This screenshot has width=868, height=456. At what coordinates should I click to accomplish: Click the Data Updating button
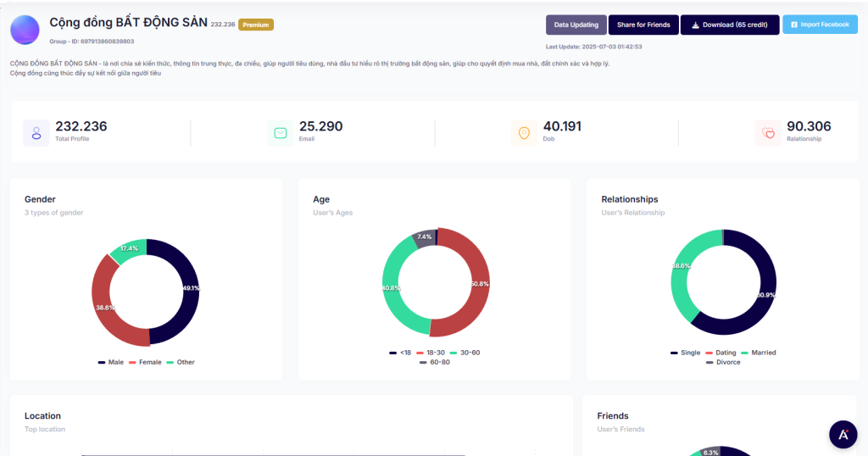click(576, 25)
